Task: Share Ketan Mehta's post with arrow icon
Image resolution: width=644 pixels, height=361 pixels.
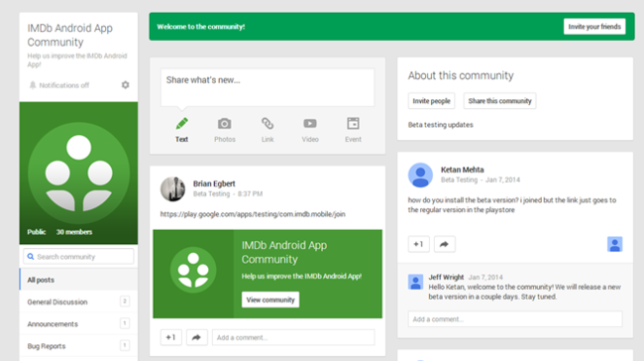Action: coord(445,244)
